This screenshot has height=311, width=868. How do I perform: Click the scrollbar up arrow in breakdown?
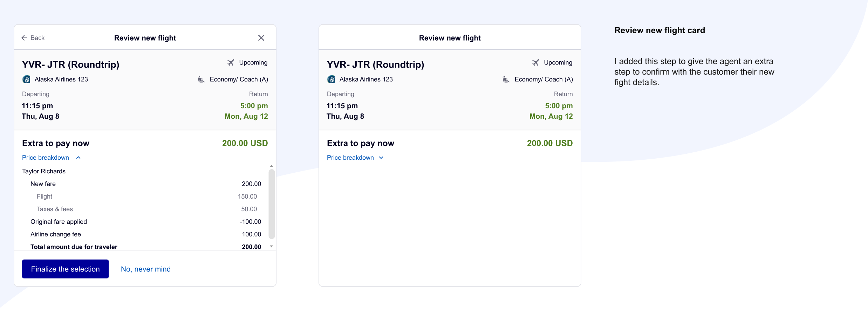tap(272, 166)
